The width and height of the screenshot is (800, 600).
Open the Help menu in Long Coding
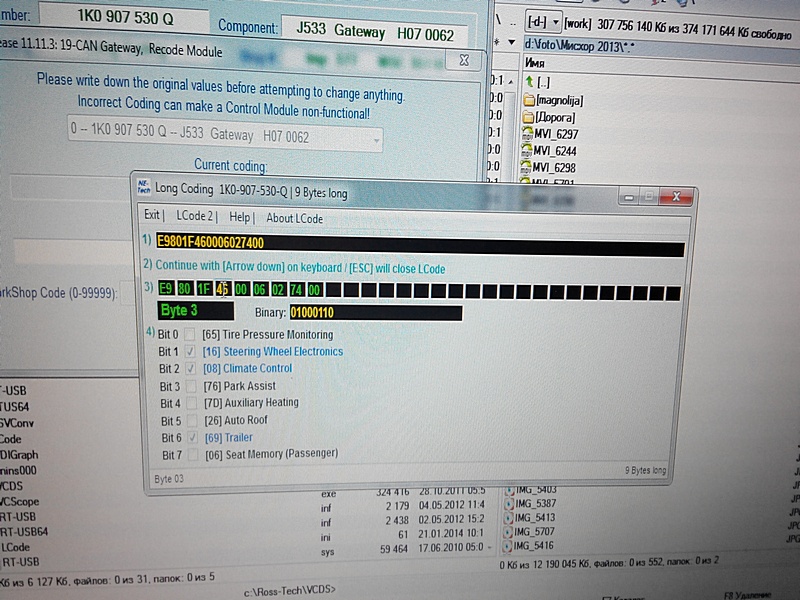[239, 217]
